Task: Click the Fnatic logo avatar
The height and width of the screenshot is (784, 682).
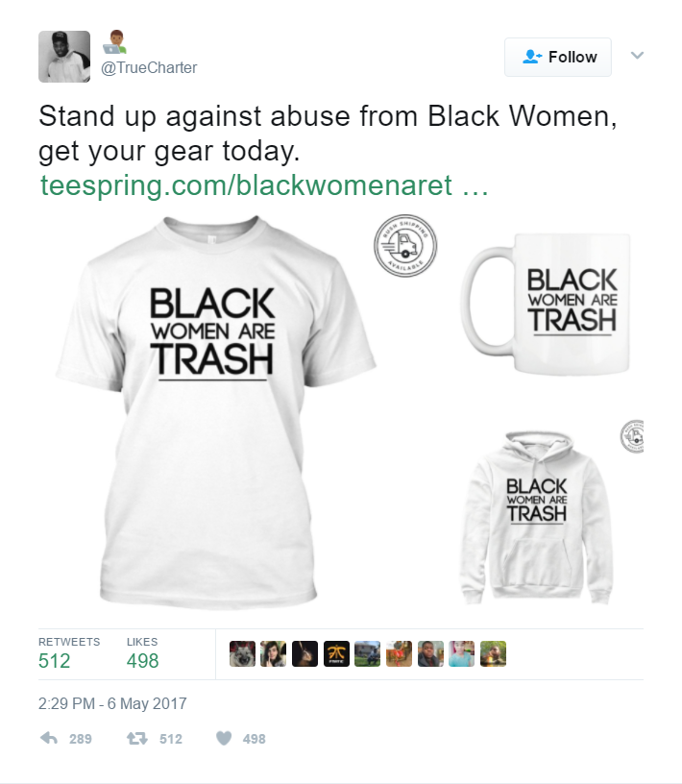Action: (336, 654)
